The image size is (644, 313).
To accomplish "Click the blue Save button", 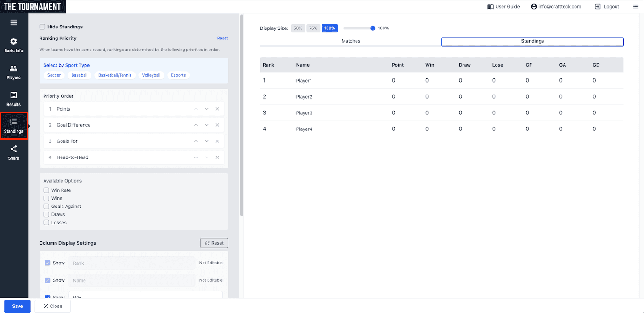I will pos(17,306).
